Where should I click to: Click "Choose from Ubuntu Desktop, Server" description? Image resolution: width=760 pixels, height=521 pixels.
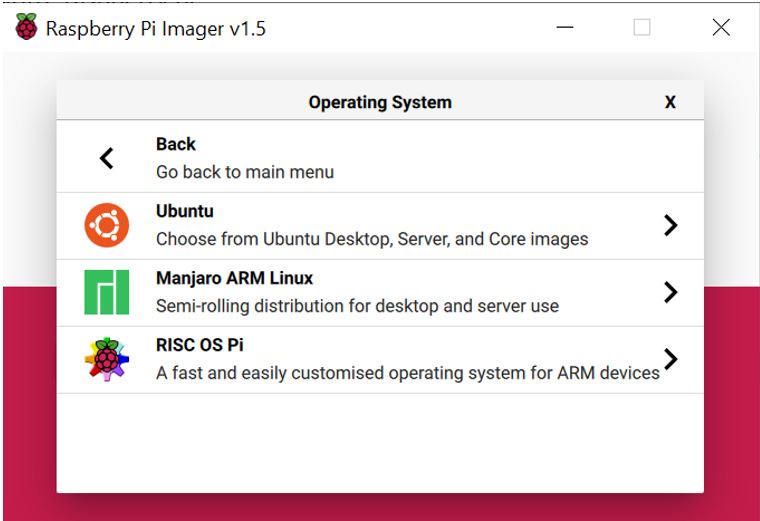click(x=372, y=239)
